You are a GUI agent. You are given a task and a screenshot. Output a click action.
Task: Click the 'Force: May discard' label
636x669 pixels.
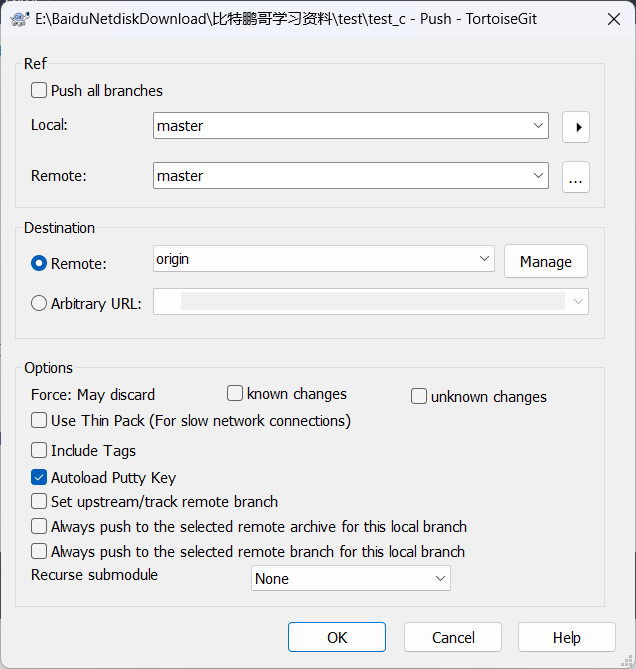point(93,395)
